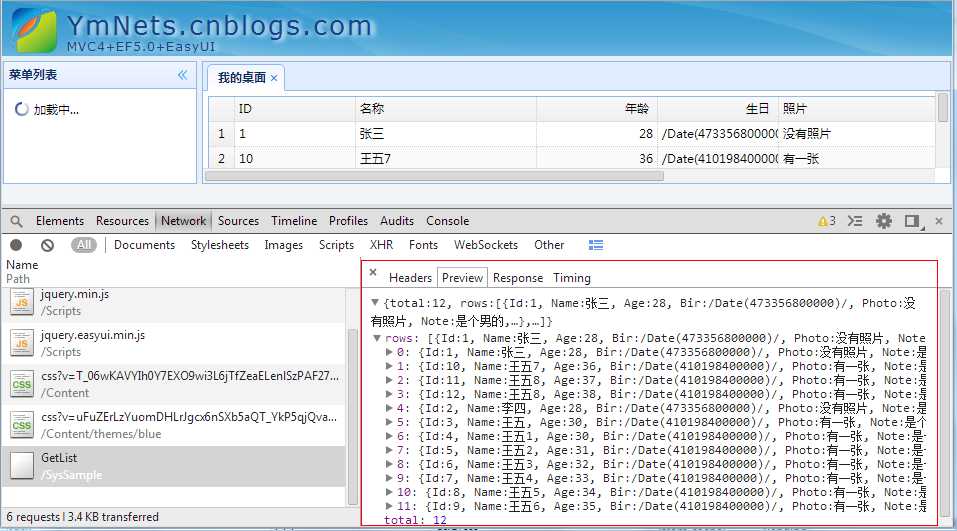Open the Profiles panel
Screen dimensions: 957x531
tap(348, 221)
